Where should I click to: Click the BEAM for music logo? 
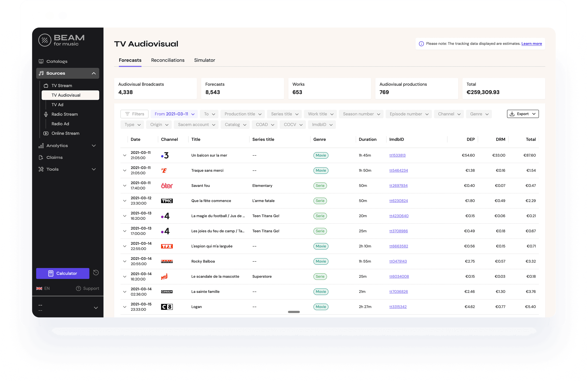(61, 40)
